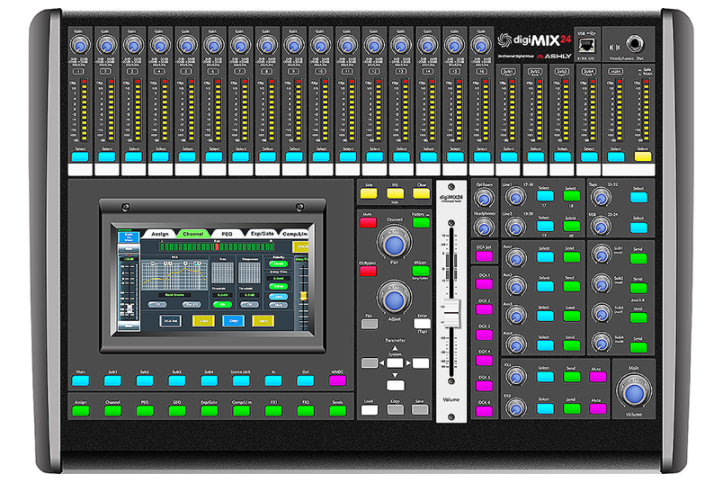Turn the channel 1 Gain knob
This screenshot has height=492, width=724.
[79, 45]
